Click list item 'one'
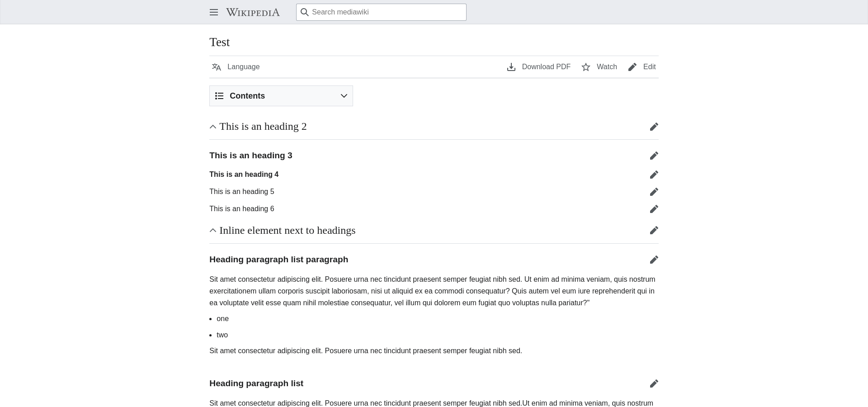The width and height of the screenshot is (868, 407). [222, 319]
